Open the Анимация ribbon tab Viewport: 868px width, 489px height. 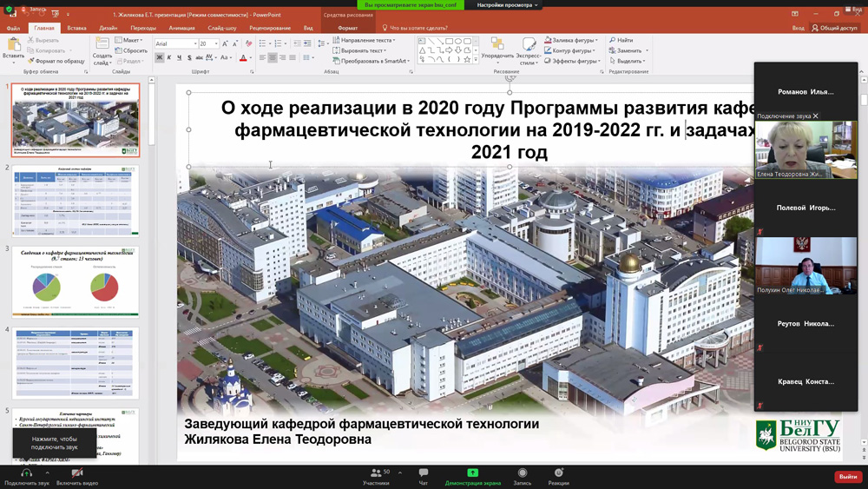[x=181, y=28]
